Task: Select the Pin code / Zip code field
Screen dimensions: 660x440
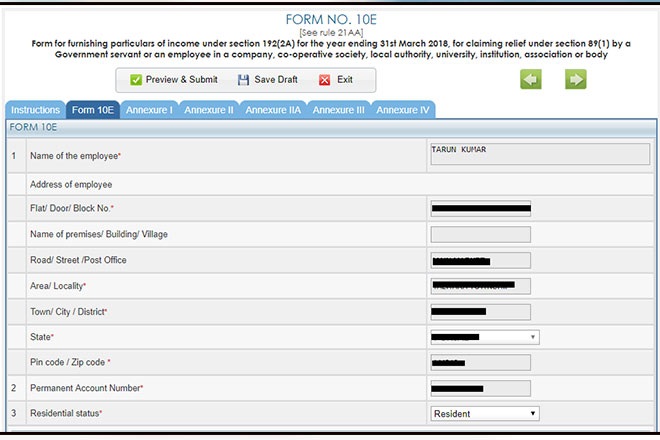Action: point(480,362)
